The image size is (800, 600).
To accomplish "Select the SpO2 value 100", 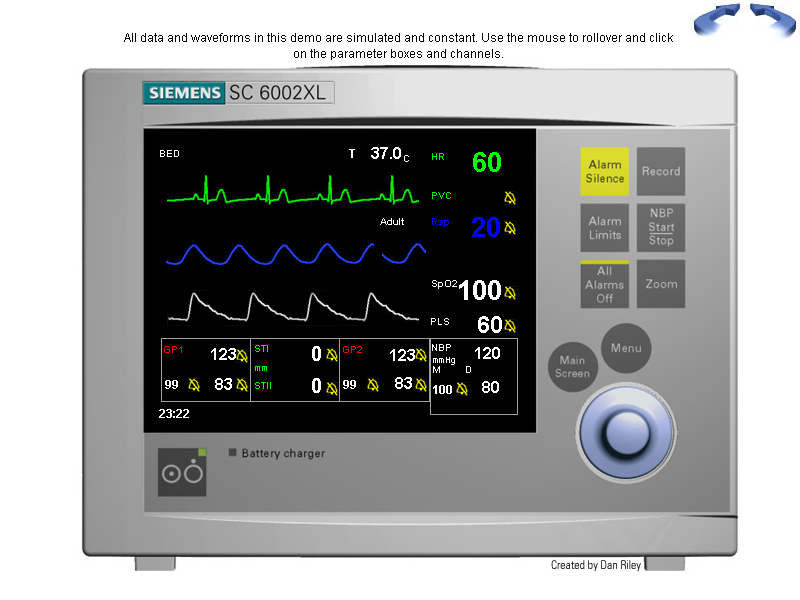I will coord(480,290).
